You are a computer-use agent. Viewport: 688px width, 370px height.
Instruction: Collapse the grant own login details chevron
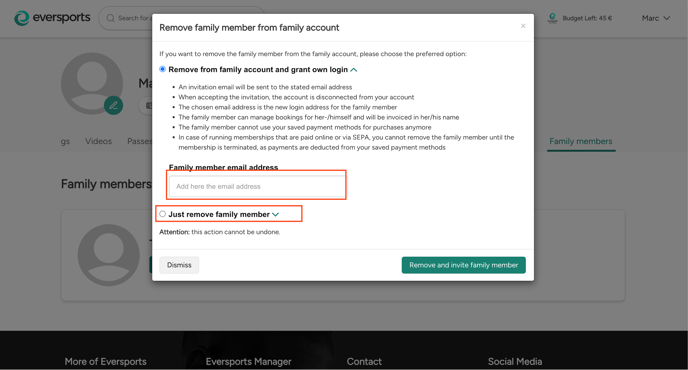click(x=354, y=70)
